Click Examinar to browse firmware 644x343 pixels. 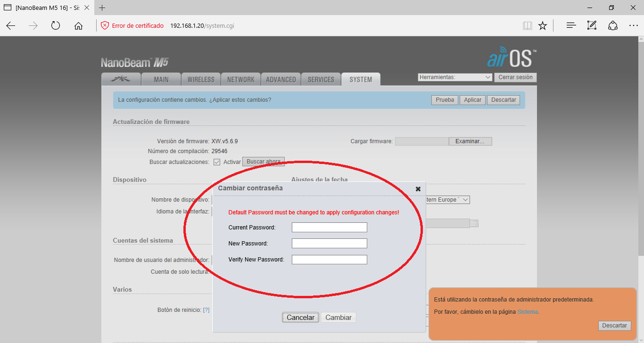pyautogui.click(x=470, y=141)
